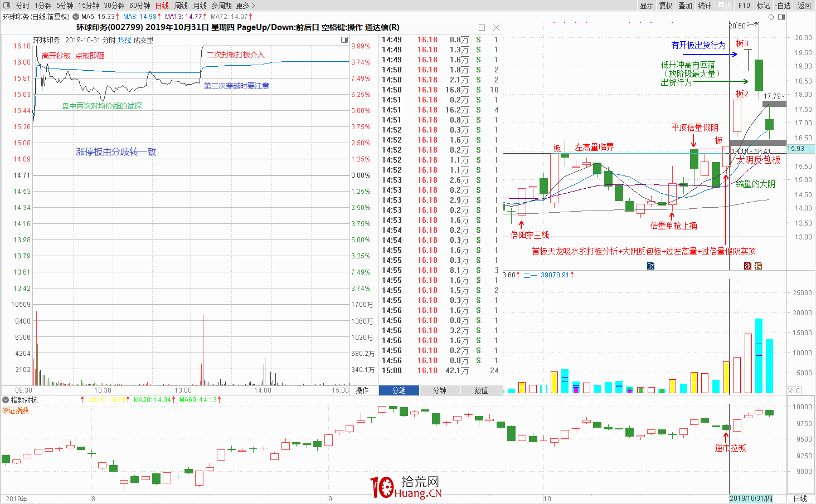Open the F10 company info
The width and height of the screenshot is (816, 504).
point(744,5)
